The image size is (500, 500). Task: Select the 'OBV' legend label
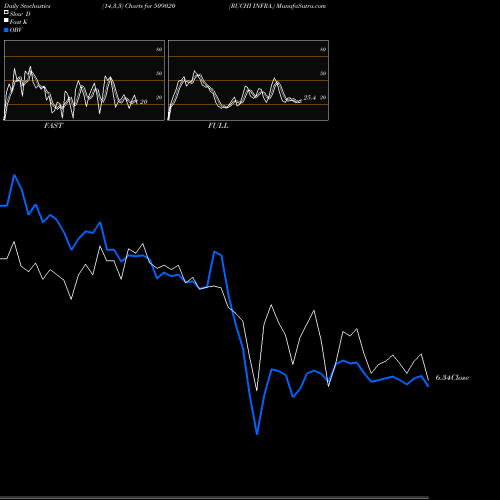click(16, 30)
